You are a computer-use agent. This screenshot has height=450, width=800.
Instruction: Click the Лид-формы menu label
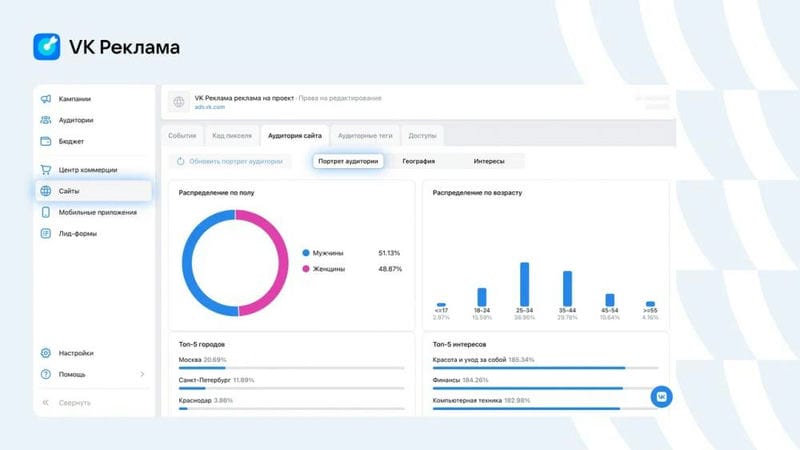click(x=78, y=234)
